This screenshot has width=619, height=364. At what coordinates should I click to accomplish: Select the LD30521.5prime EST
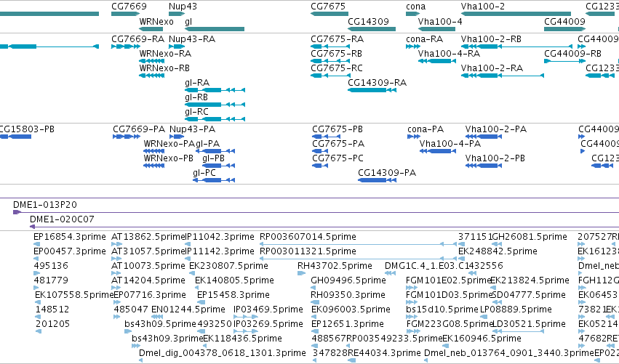pos(519,331)
